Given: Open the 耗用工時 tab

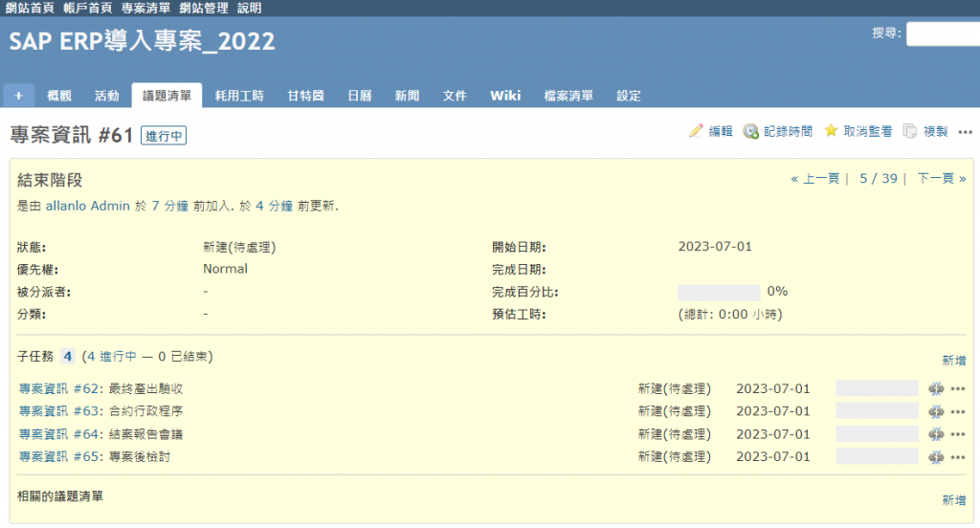Looking at the screenshot, I should pos(239,96).
